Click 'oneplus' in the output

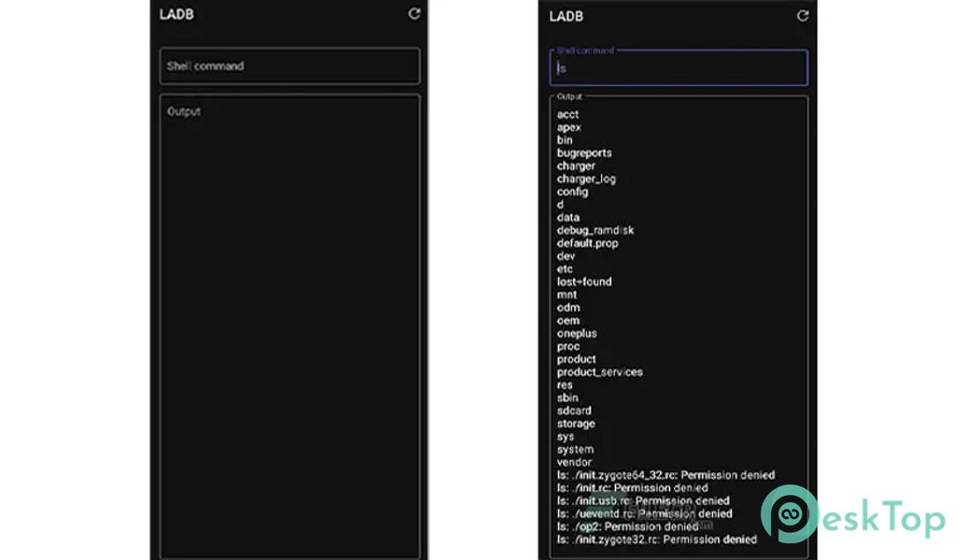[577, 333]
